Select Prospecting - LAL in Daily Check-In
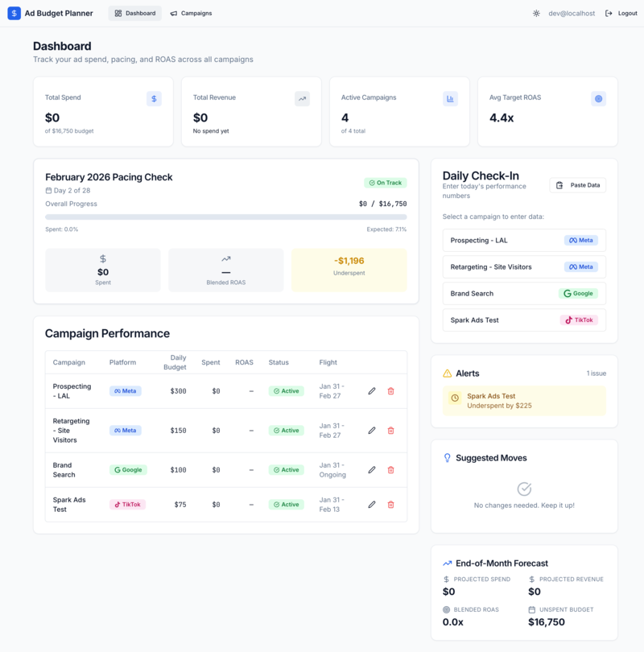The height and width of the screenshot is (652, 644). pyautogui.click(x=524, y=241)
